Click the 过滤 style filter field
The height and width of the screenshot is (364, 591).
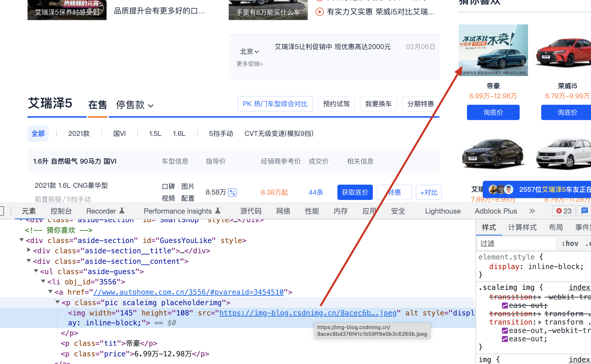tap(517, 243)
